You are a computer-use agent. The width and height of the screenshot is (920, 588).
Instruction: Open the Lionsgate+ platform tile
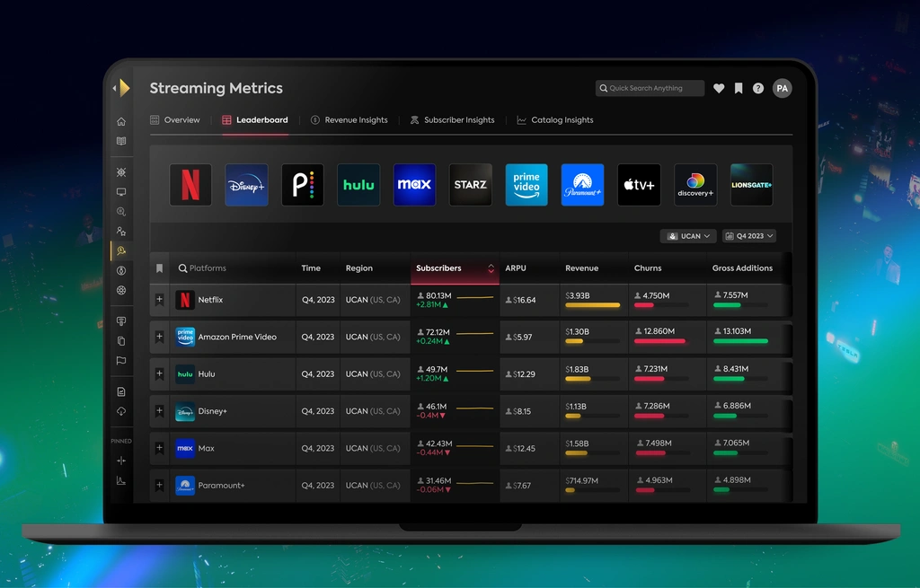pyautogui.click(x=752, y=185)
